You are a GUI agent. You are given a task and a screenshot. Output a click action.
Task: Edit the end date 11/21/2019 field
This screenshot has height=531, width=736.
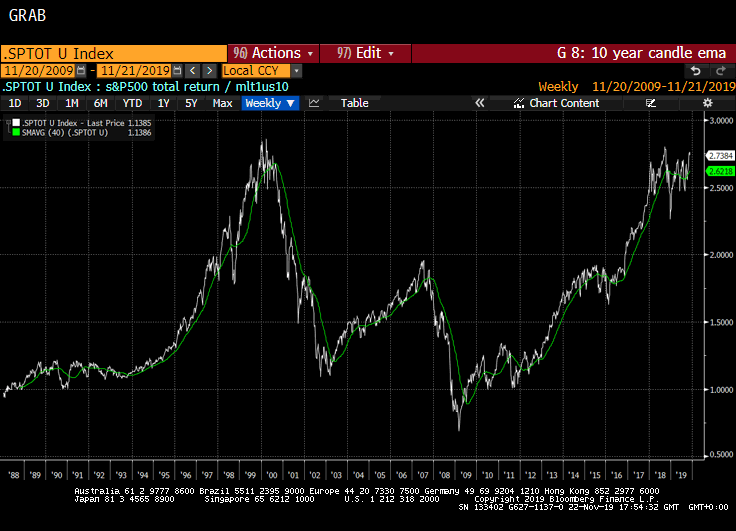[x=135, y=71]
